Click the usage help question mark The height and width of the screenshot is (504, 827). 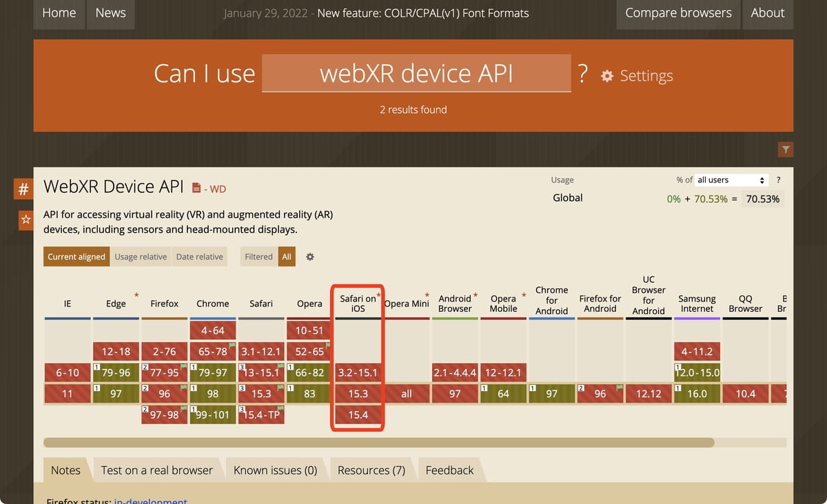click(778, 180)
